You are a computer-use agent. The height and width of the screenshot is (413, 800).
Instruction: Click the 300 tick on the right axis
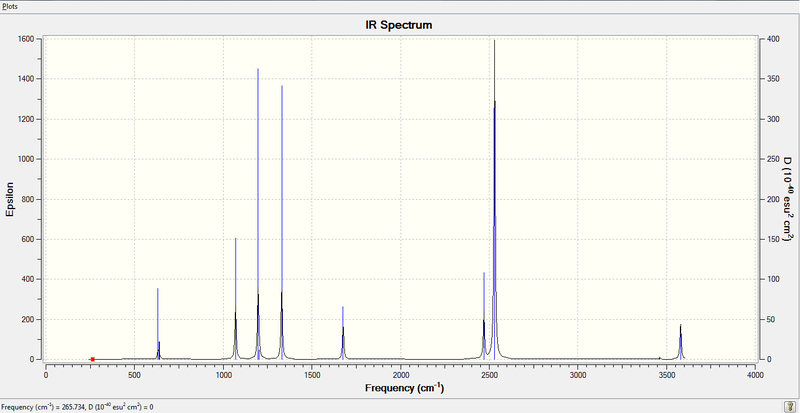pos(772,119)
